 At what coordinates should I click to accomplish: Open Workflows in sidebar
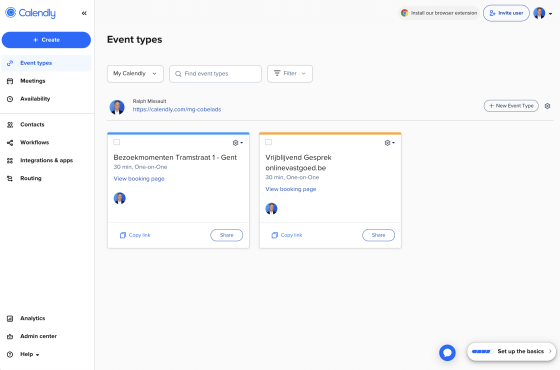coord(46,142)
